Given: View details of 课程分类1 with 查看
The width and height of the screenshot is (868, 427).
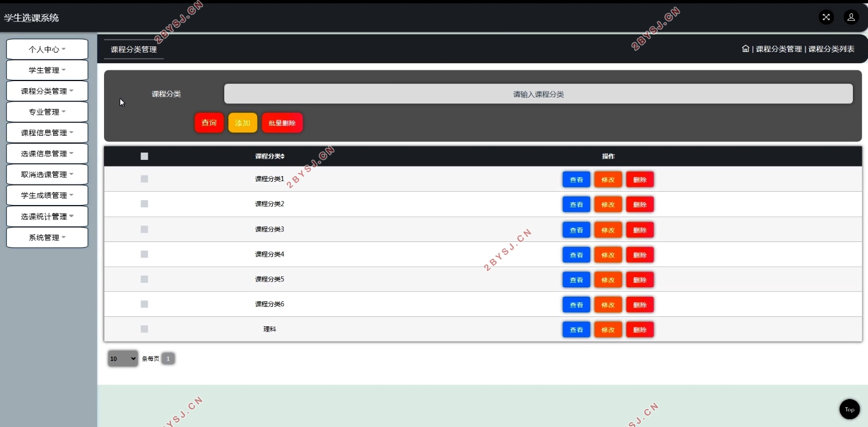Looking at the screenshot, I should pyautogui.click(x=576, y=179).
